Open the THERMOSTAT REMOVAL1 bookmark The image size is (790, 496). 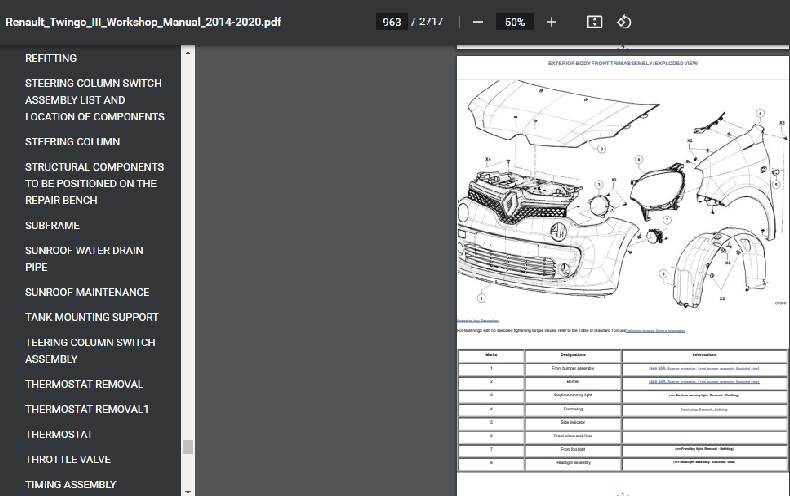pos(87,409)
